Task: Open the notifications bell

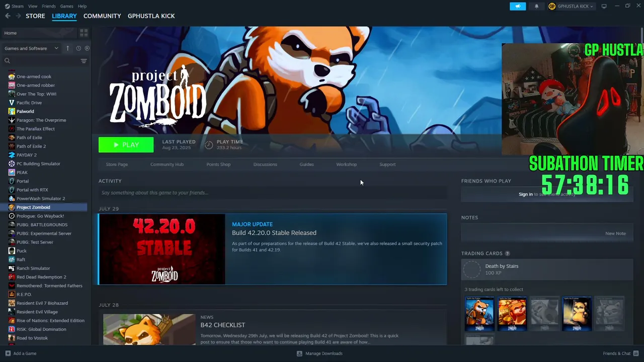Action: click(x=536, y=6)
